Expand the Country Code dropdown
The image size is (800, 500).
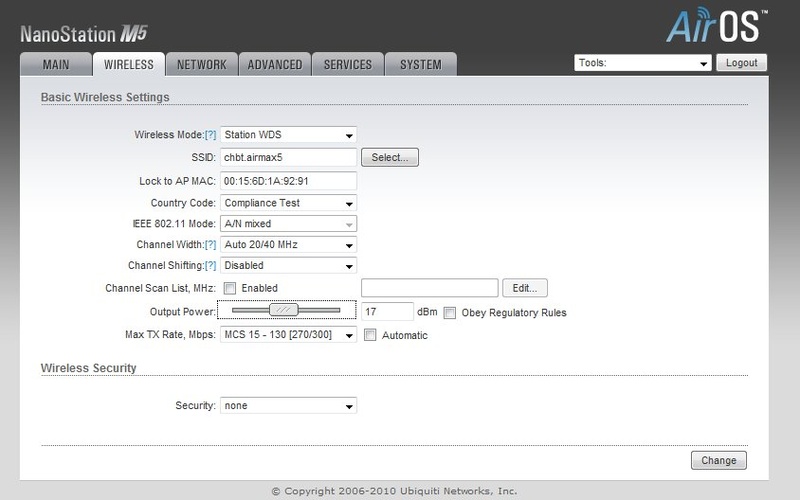288,203
